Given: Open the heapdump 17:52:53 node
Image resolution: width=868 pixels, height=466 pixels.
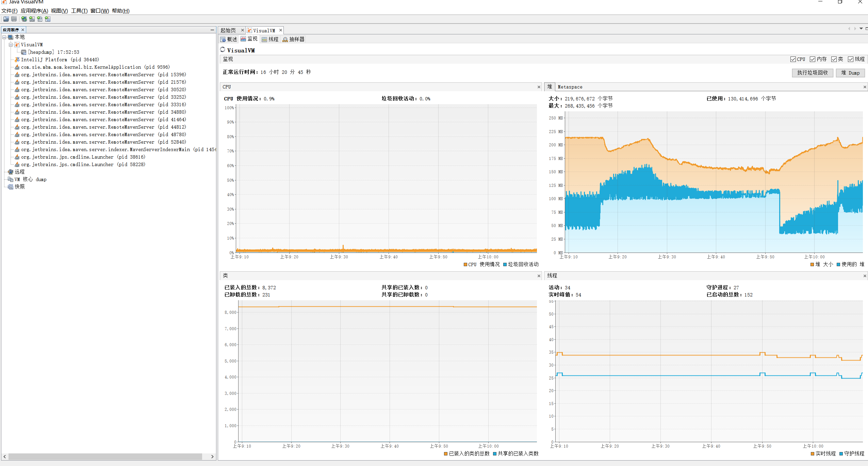Looking at the screenshot, I should [x=53, y=52].
